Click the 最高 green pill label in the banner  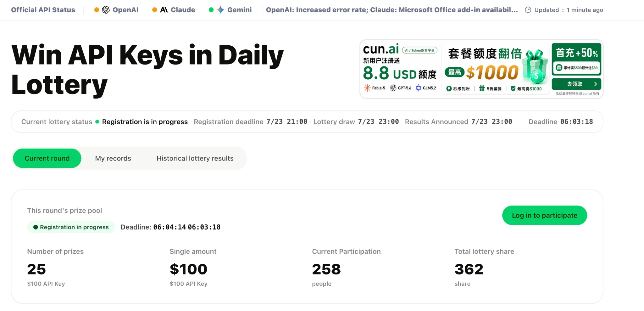point(455,72)
